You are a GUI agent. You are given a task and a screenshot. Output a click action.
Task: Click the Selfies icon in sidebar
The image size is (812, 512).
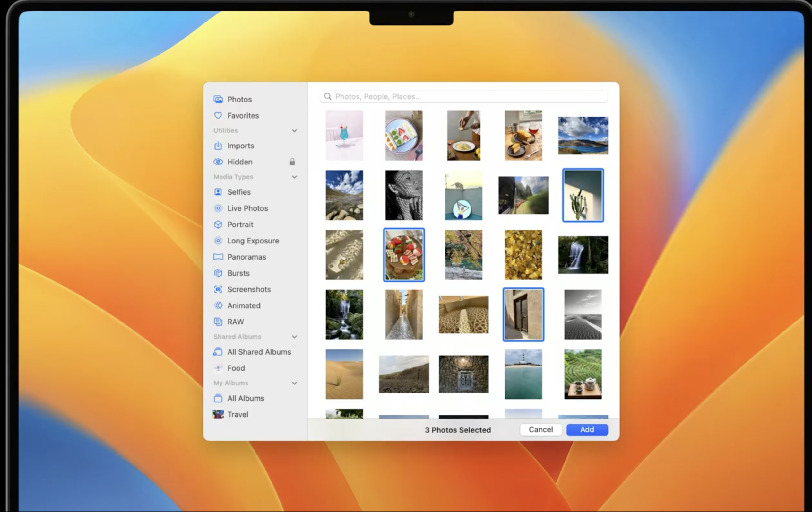[218, 192]
